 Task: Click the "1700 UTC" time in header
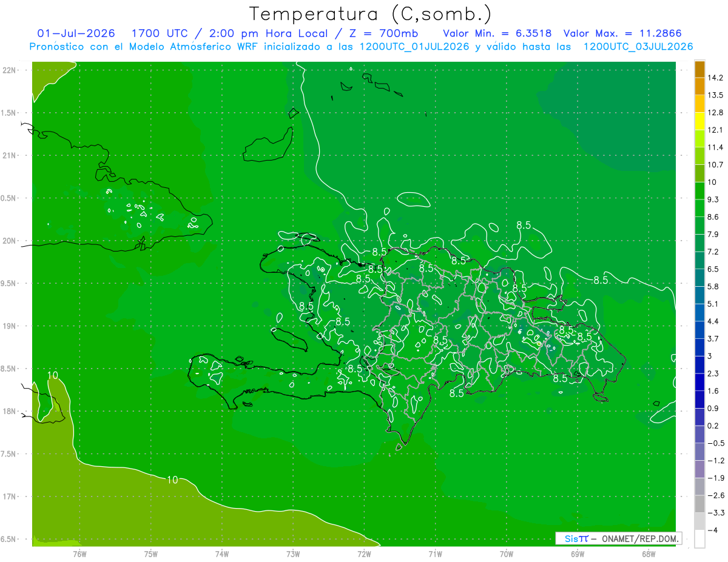tap(161, 33)
